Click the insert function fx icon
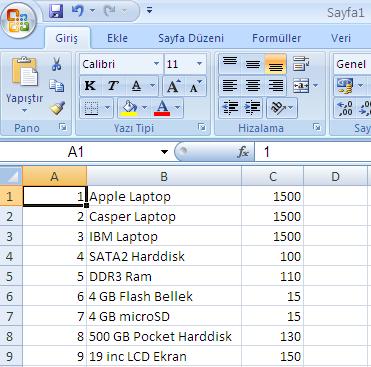 (x=243, y=152)
